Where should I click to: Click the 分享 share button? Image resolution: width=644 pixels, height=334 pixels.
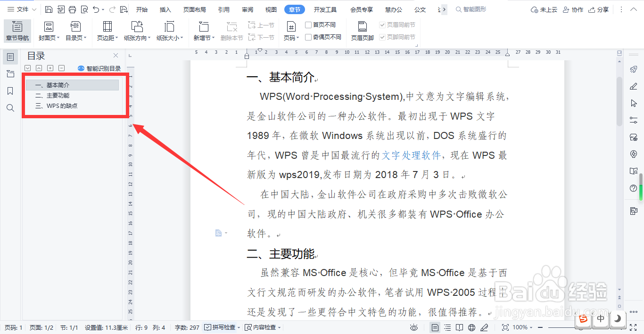pyautogui.click(x=598, y=9)
